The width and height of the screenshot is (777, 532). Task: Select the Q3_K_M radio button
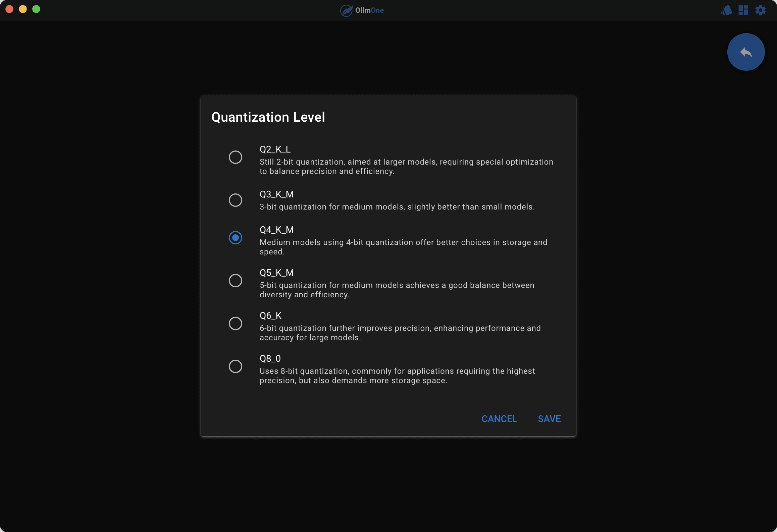coord(236,200)
